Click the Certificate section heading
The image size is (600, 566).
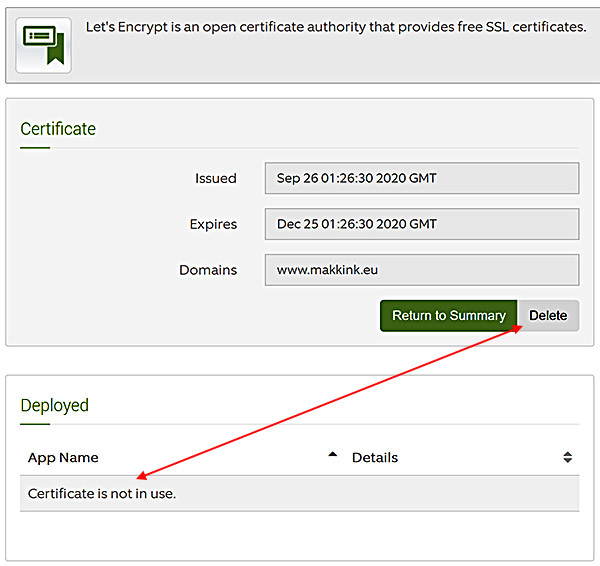click(x=58, y=129)
